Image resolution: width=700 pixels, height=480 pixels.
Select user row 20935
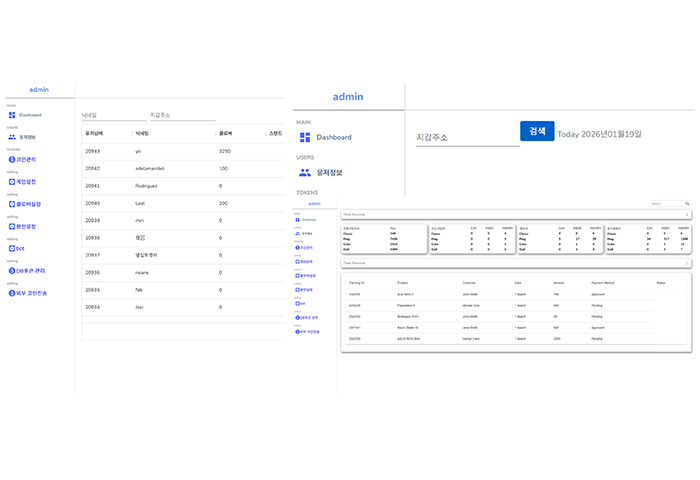(183, 290)
